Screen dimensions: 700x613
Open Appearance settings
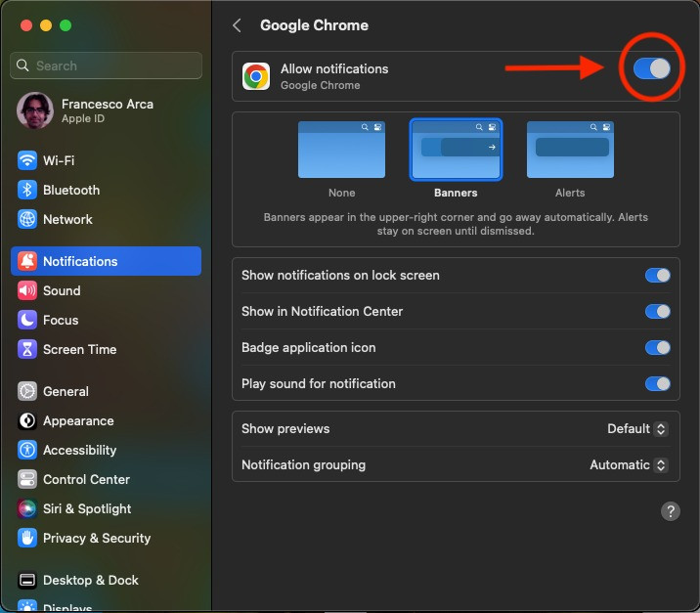coord(106,420)
